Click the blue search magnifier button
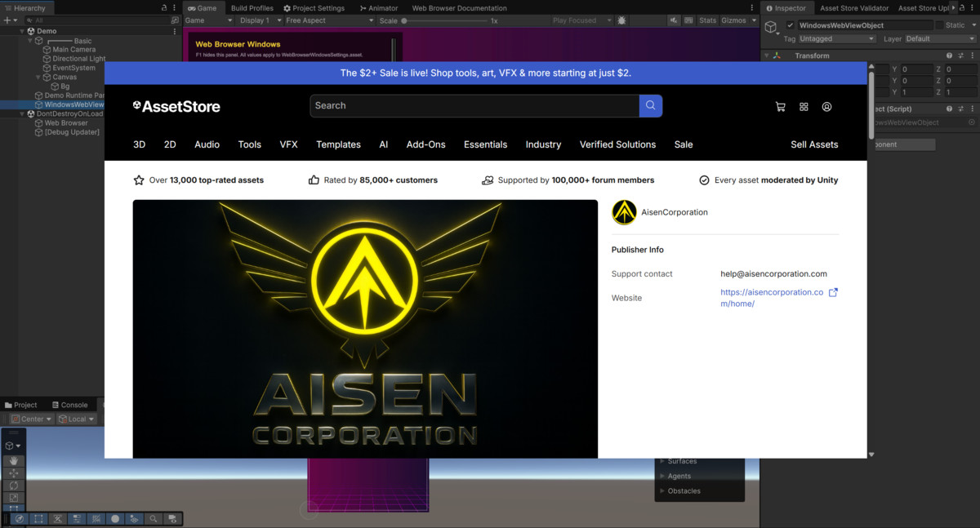The width and height of the screenshot is (980, 528). click(x=651, y=105)
